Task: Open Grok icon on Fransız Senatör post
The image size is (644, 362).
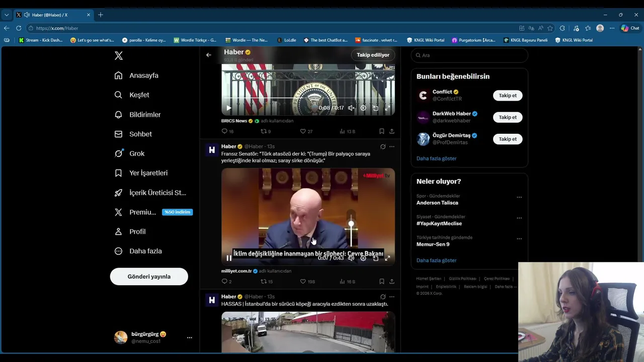Action: coord(383,147)
